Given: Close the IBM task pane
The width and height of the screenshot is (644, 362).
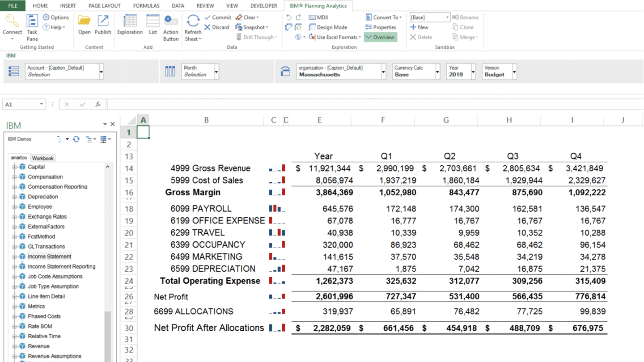Looking at the screenshot, I should [113, 124].
